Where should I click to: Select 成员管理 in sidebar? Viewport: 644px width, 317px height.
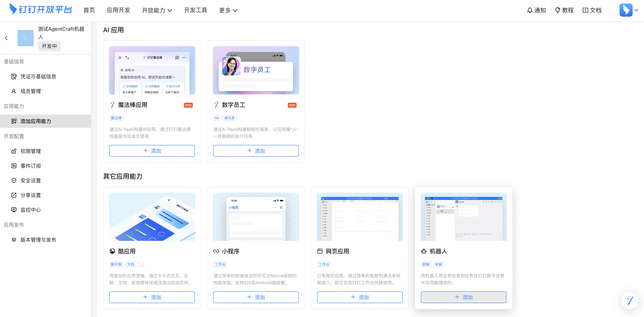pyautogui.click(x=46, y=91)
